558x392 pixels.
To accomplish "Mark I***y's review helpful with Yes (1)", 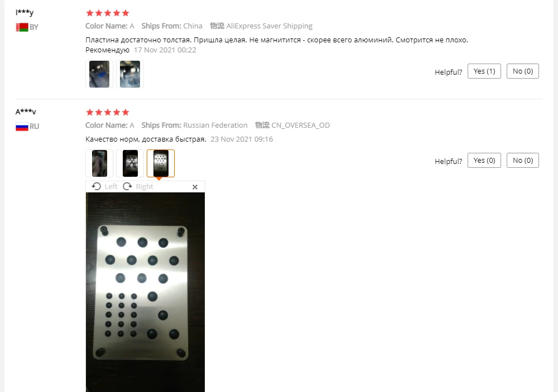I will 484,71.
